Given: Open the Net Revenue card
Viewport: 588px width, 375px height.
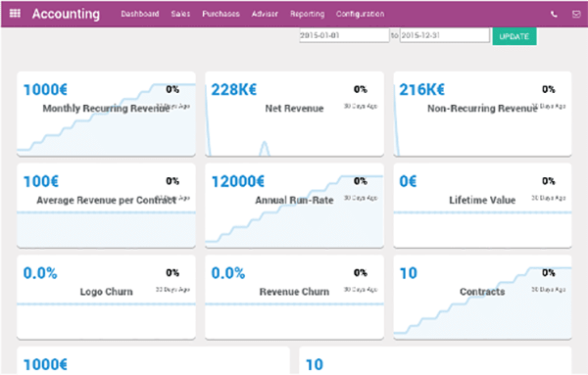Looking at the screenshot, I should click(x=294, y=114).
